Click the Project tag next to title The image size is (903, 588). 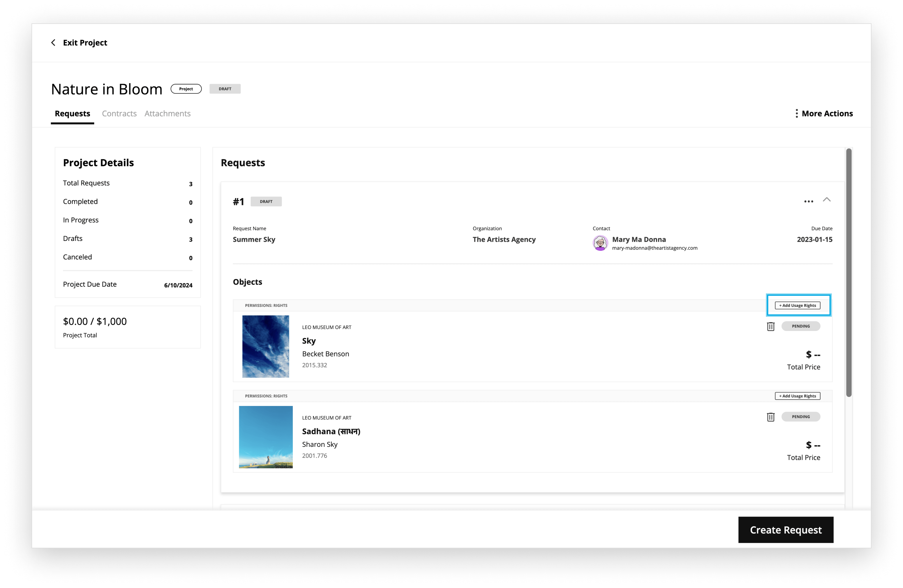[186, 89]
